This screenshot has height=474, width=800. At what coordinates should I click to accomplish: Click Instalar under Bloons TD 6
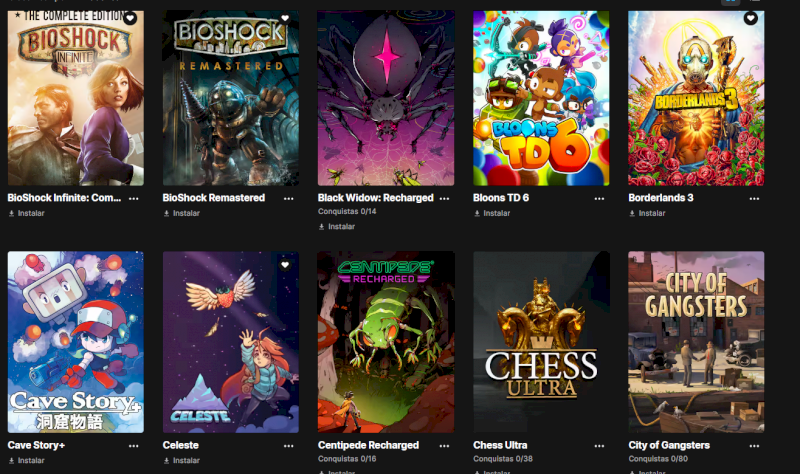point(492,213)
